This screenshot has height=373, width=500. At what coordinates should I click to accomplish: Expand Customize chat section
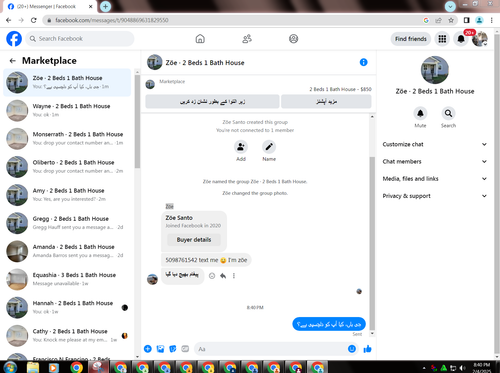click(x=435, y=144)
